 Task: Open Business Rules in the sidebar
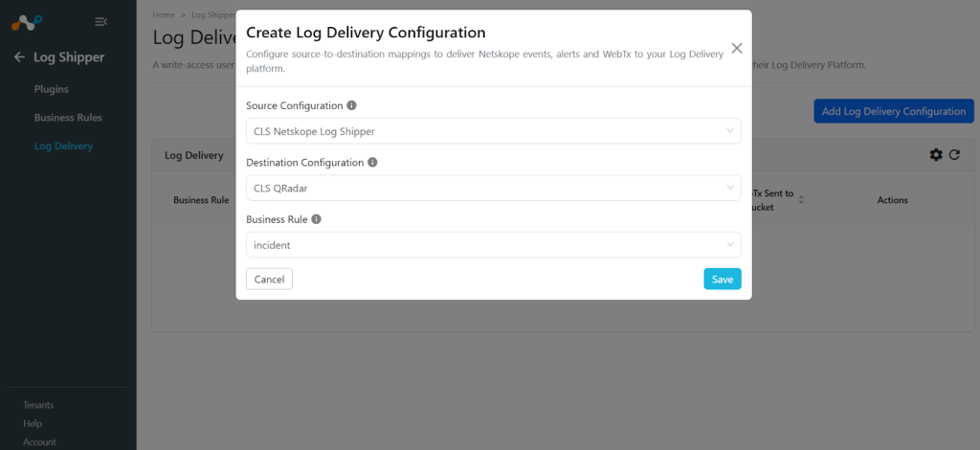(68, 118)
